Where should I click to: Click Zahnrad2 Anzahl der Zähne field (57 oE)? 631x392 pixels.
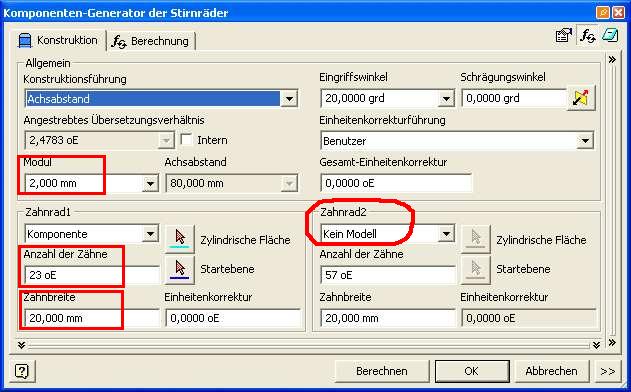click(388, 275)
